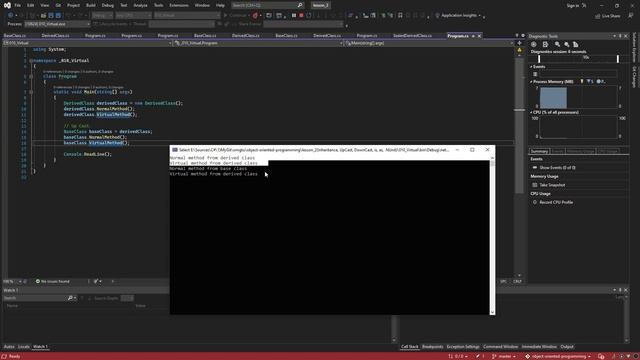Viewport: 640px width, 360px height.
Task: Click Sign in link
Action: tap(573, 5)
